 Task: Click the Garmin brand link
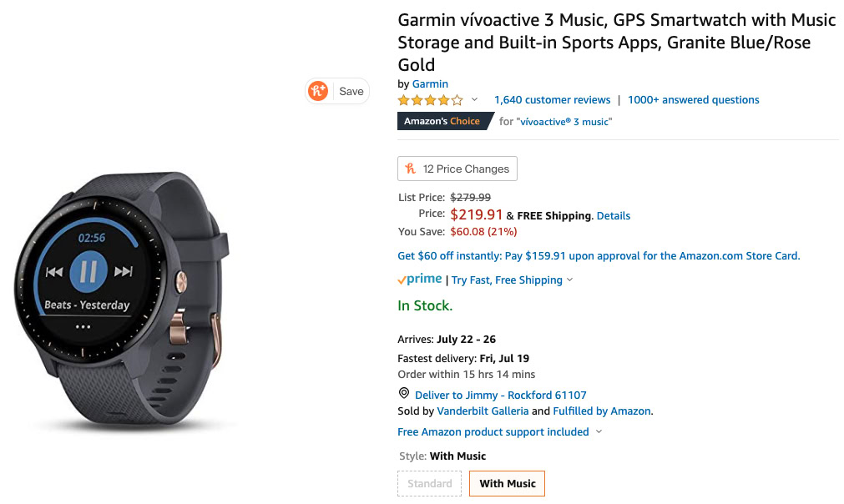coord(430,83)
